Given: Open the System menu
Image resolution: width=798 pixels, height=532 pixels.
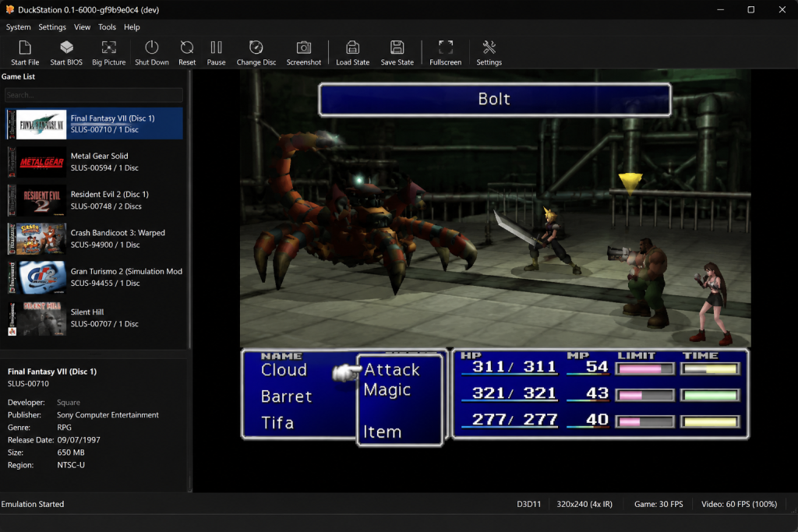Looking at the screenshot, I should point(19,27).
